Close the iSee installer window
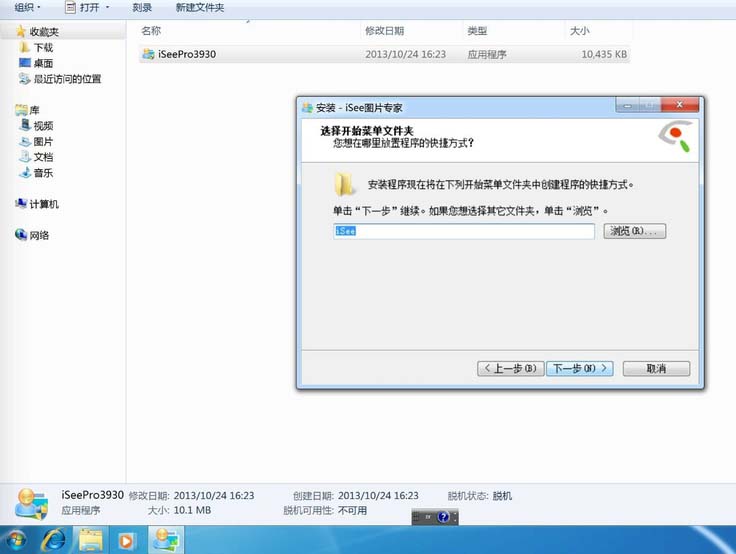 (x=679, y=105)
